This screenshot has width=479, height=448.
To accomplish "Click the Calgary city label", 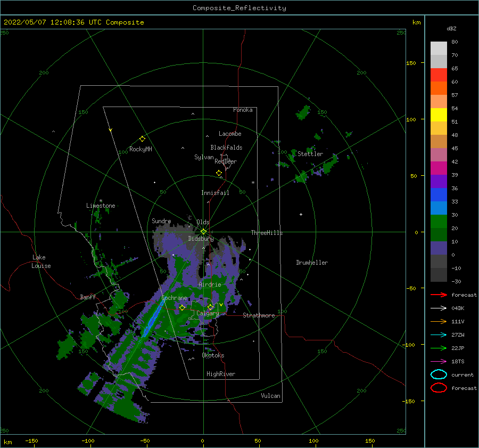I will (208, 313).
